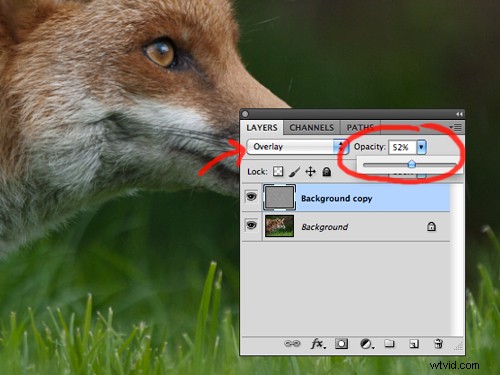Select the Background layer name
This screenshot has width=500, height=375.
(324, 227)
